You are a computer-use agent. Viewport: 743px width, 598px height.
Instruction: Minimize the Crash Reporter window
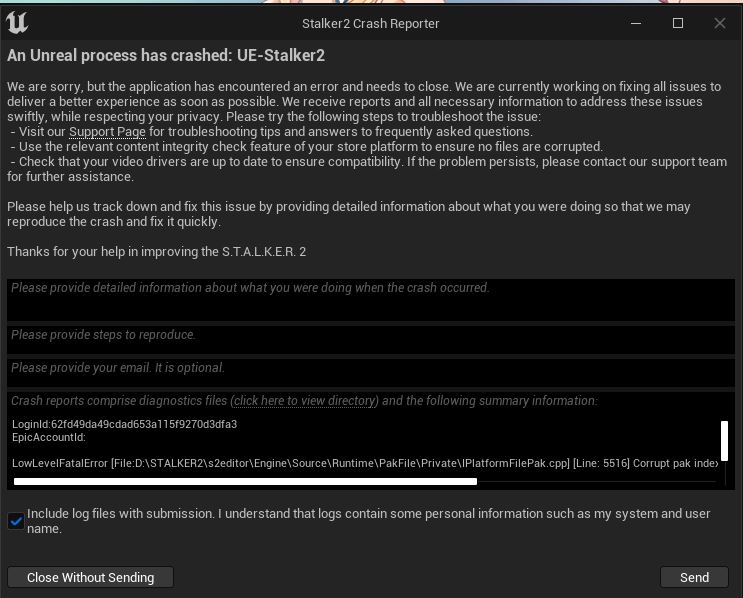point(636,23)
